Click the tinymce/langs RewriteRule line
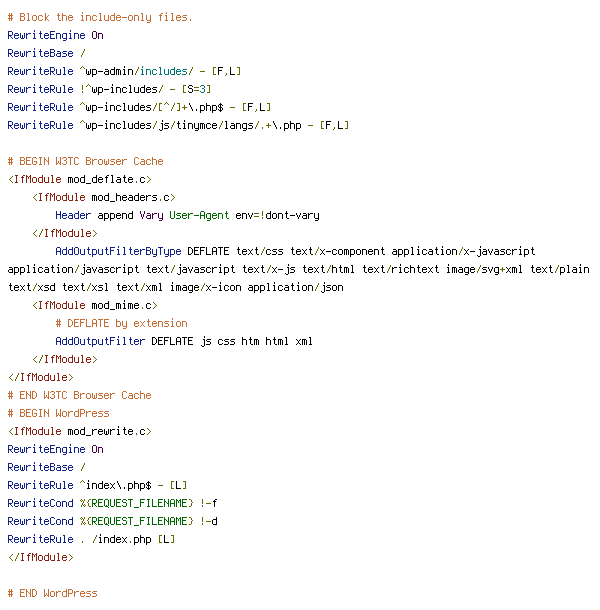 [x=178, y=125]
